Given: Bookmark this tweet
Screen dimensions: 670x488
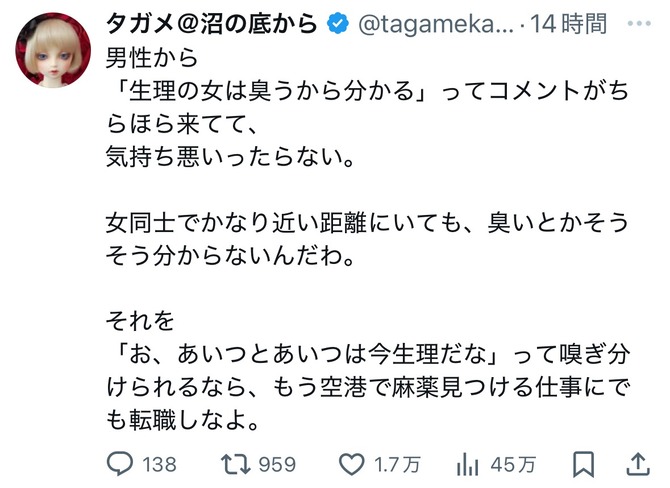Looking at the screenshot, I should tap(584, 464).
